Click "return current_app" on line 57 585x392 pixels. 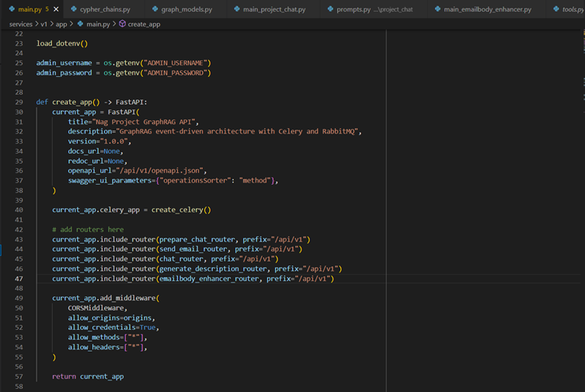pyautogui.click(x=88, y=376)
